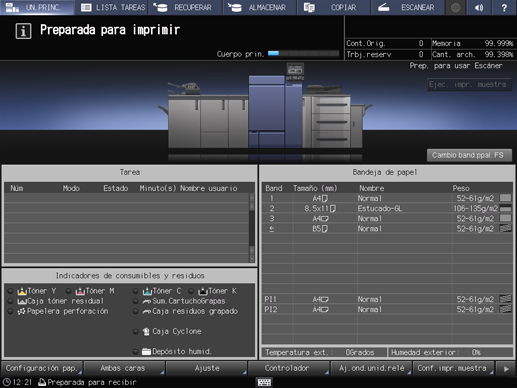The width and height of the screenshot is (517, 388).
Task: Click the Humedad exterior field
Action: pyautogui.click(x=450, y=352)
